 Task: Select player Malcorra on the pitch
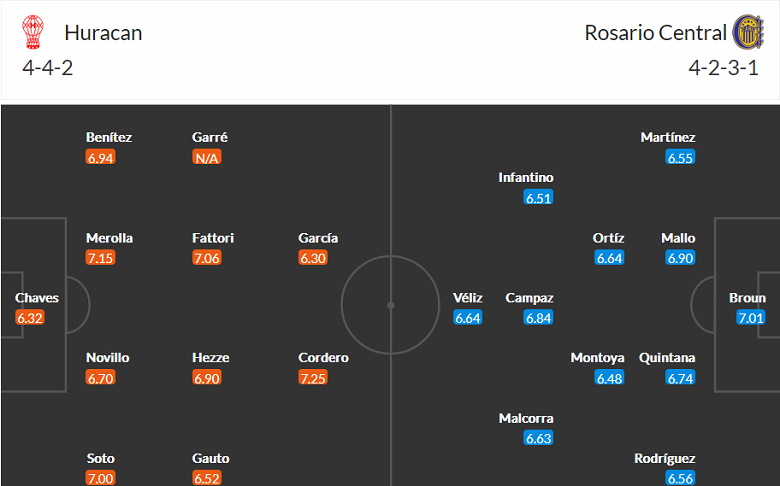coord(526,418)
